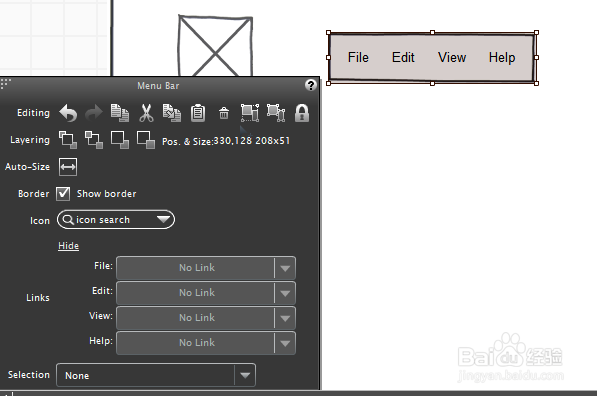Click fourth Layering icon, send backward

coord(146,140)
